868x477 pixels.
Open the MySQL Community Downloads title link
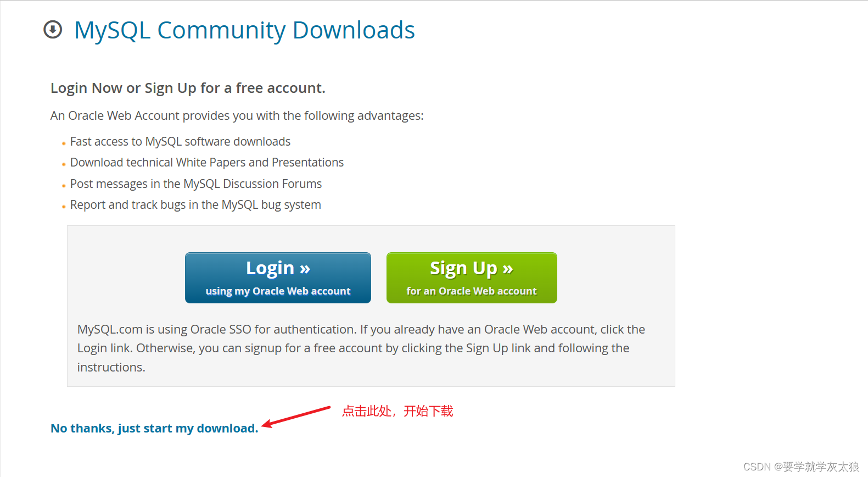[x=244, y=30]
